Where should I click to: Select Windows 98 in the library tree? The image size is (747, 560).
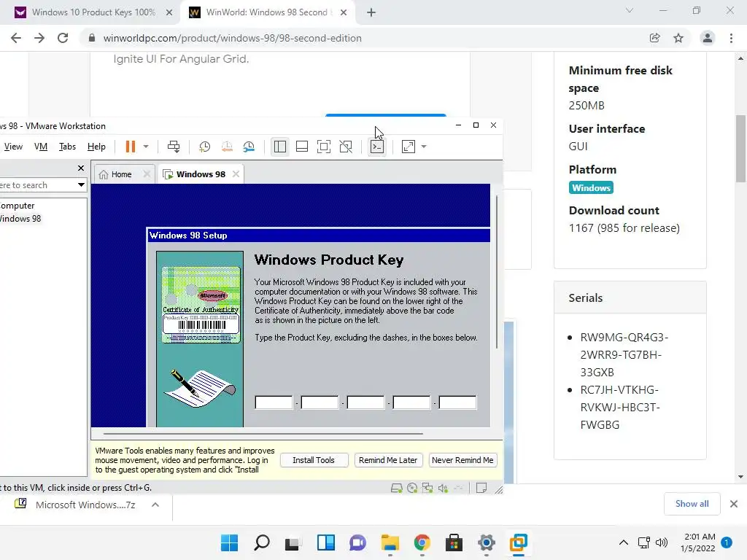coord(20,219)
